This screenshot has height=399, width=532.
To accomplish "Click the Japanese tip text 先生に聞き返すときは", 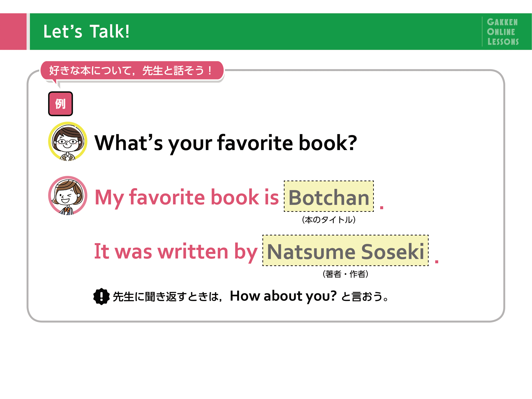I will [166, 297].
